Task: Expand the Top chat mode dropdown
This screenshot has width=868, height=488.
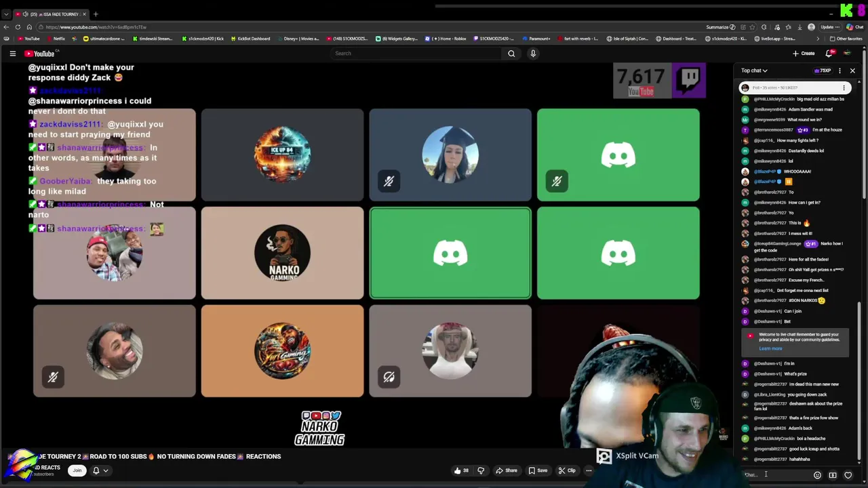Action: [x=754, y=70]
